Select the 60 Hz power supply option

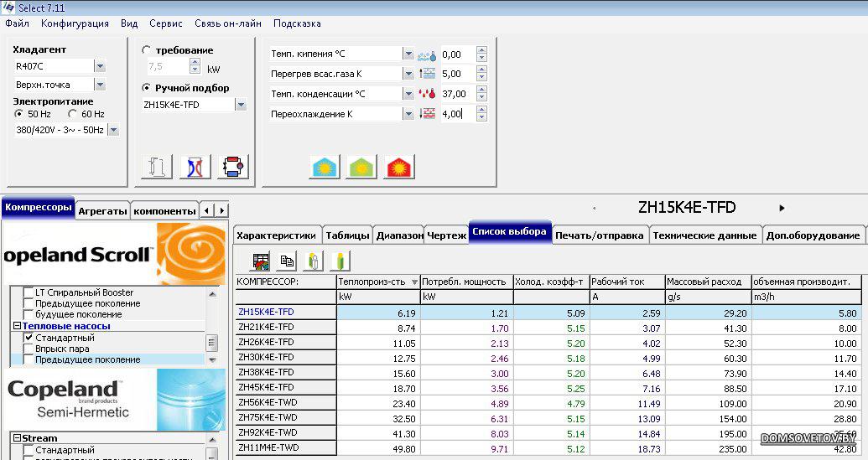72,113
